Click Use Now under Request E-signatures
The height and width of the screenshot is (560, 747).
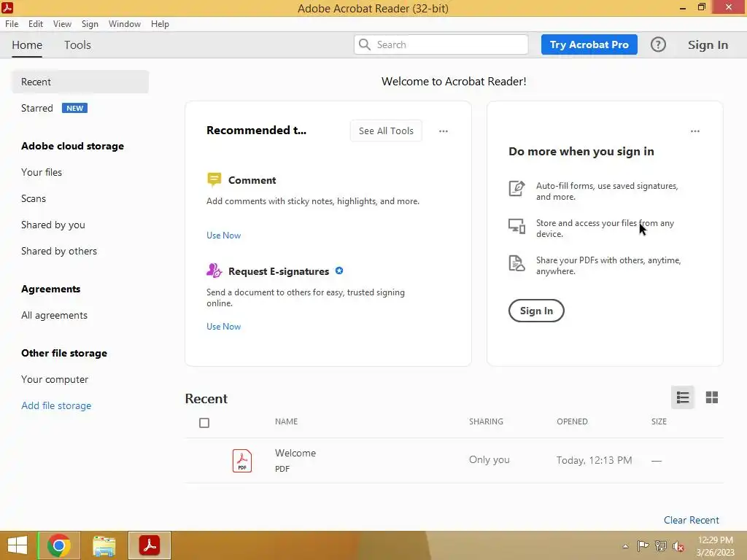tap(223, 326)
